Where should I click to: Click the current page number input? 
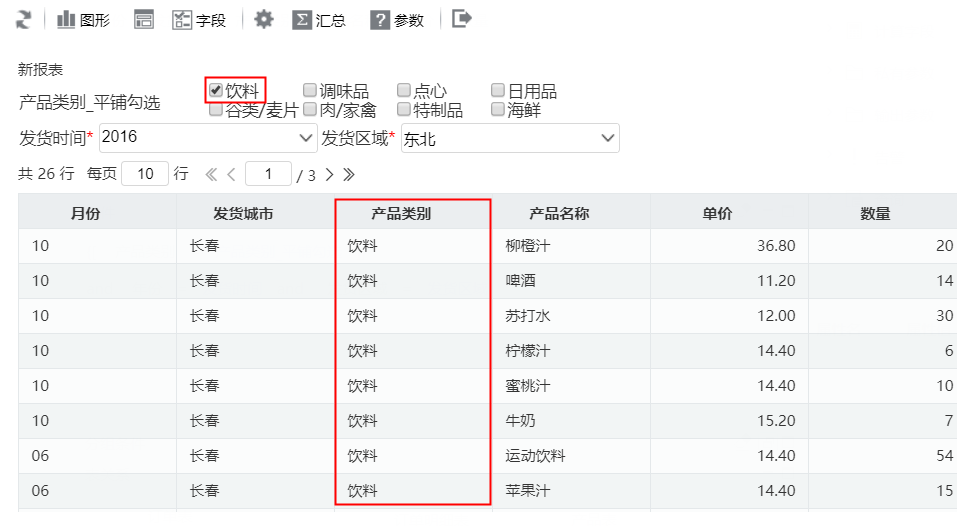268,174
